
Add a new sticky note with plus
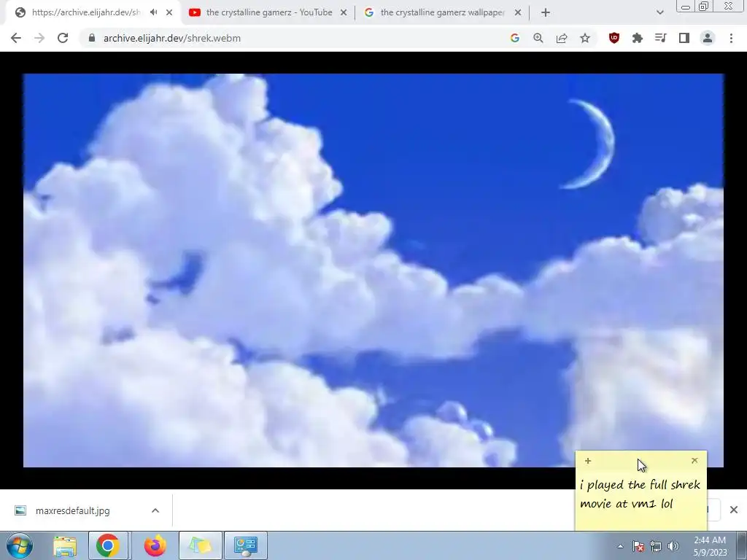coord(588,461)
